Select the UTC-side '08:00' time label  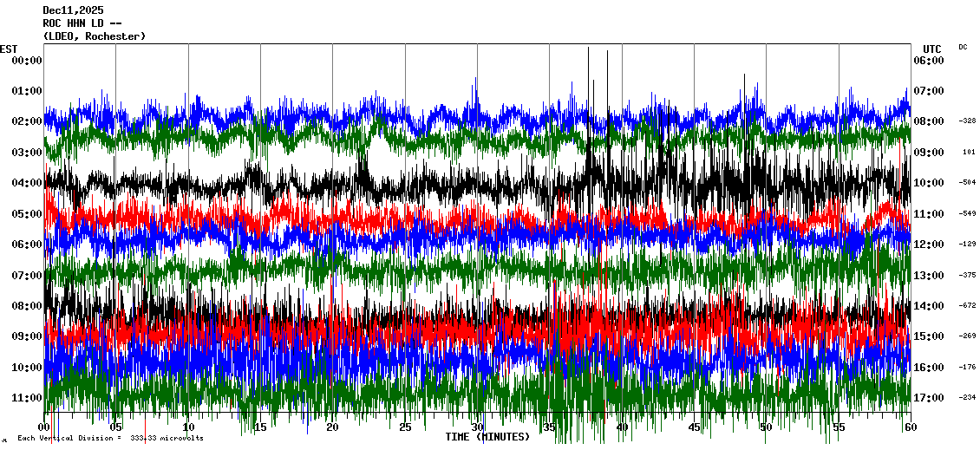929,121
